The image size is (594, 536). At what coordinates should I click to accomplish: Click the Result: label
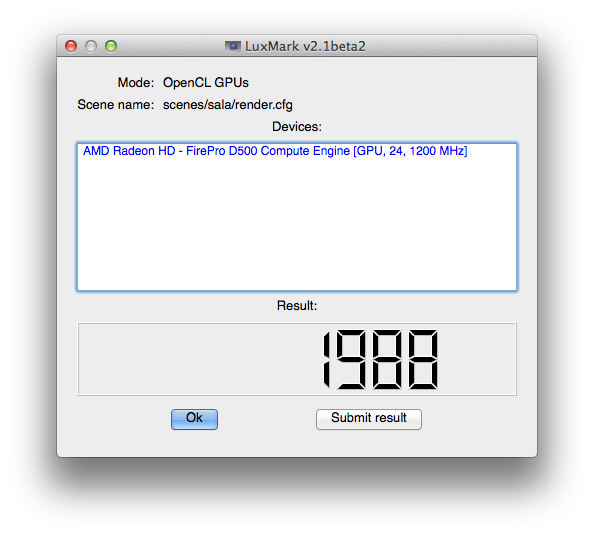tap(297, 305)
